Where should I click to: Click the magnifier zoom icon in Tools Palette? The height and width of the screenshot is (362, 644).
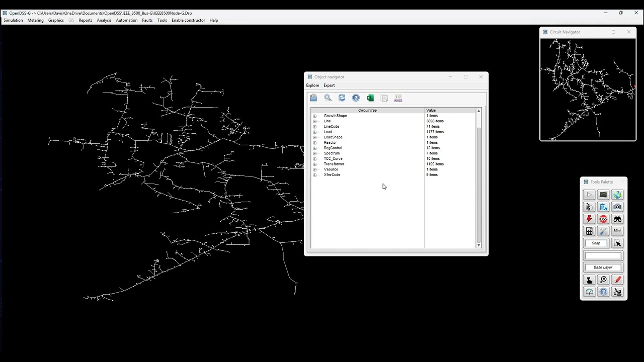coord(603,280)
